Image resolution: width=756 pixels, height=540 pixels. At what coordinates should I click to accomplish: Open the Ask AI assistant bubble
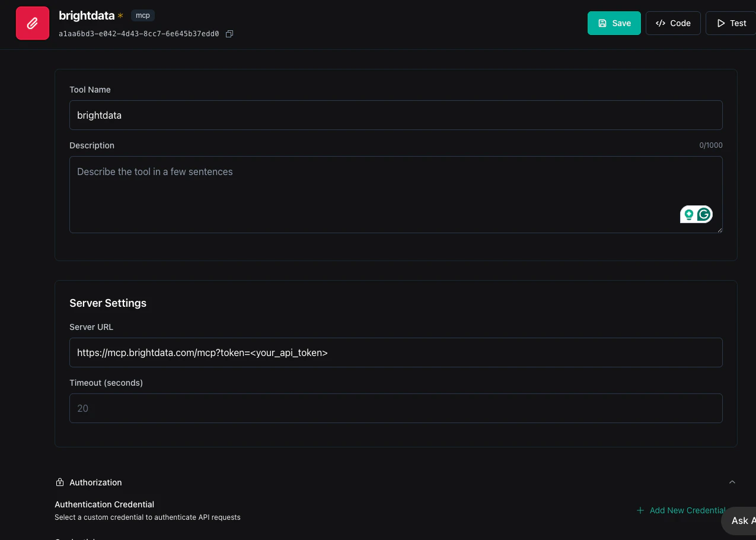click(x=744, y=520)
